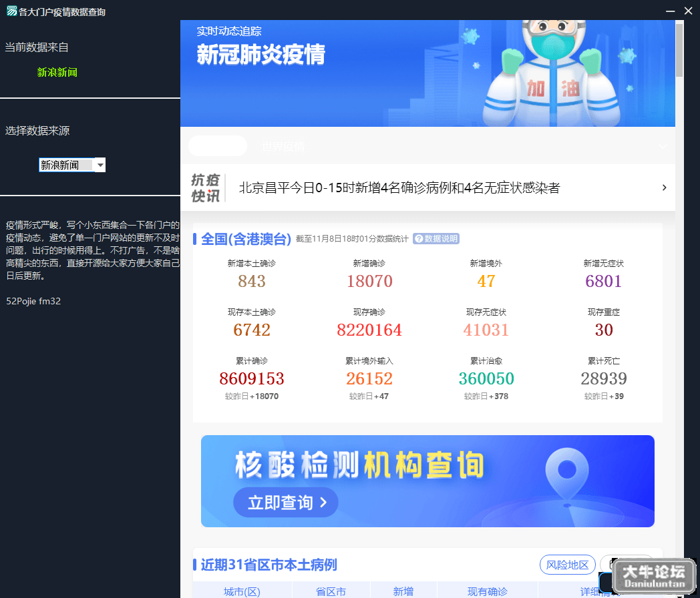
Task: Click the 截至11月8日18时01分 timestamp text
Action: [x=352, y=239]
